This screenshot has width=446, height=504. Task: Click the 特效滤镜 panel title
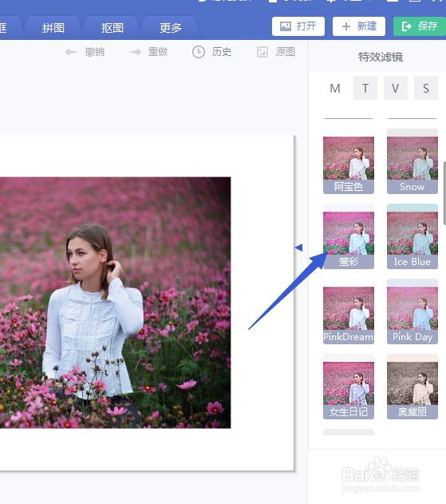click(x=381, y=57)
